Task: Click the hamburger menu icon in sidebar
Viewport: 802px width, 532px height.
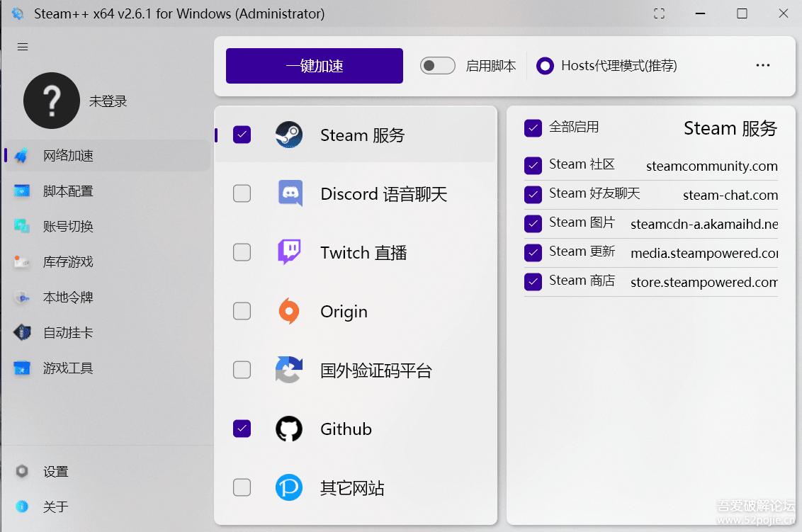Action: (23, 47)
